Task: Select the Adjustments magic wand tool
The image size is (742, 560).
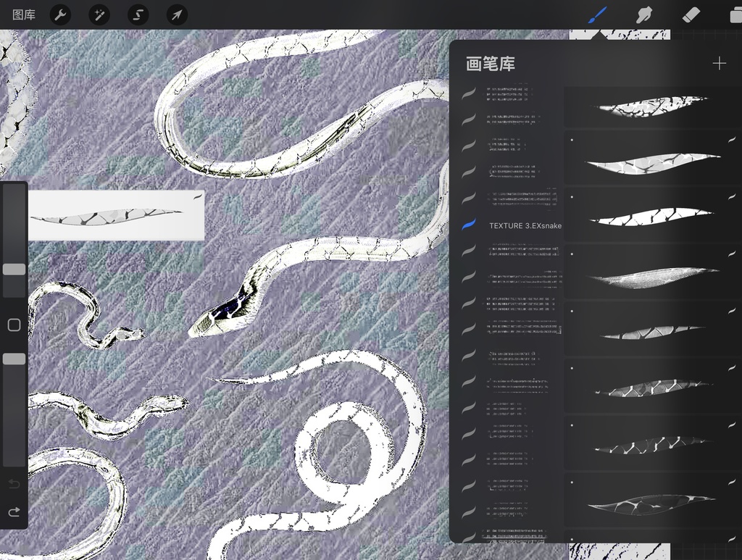Action: [x=99, y=14]
